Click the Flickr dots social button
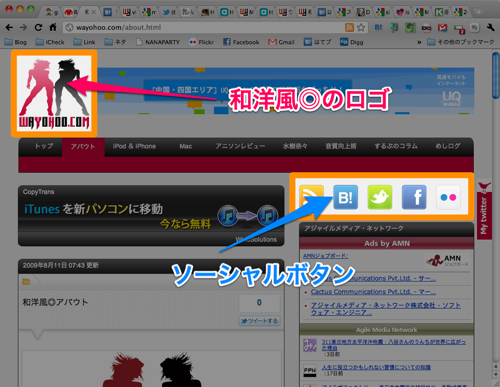Screen dimensions: 500x387 (x=448, y=197)
